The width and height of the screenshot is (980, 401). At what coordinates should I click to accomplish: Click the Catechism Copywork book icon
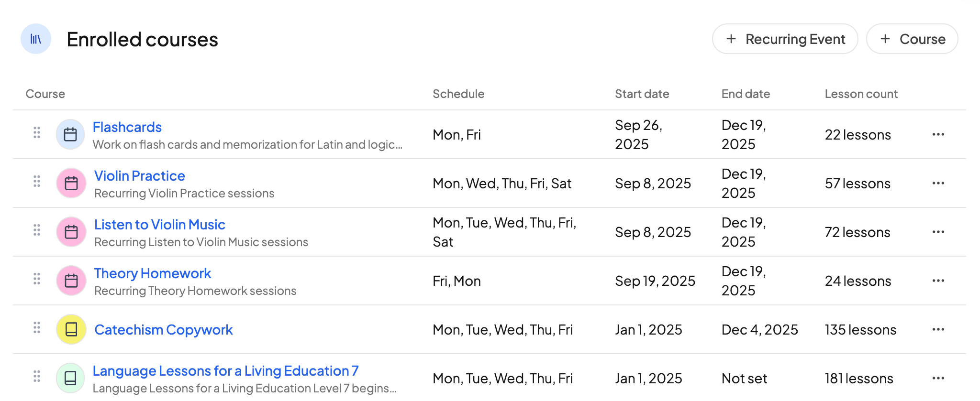71,329
